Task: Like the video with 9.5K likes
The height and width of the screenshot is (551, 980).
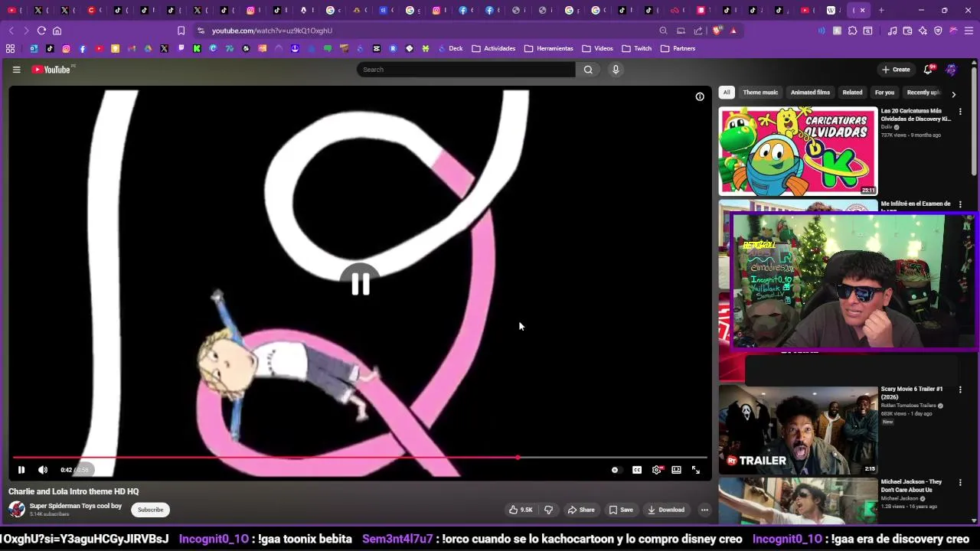Action: coord(521,510)
